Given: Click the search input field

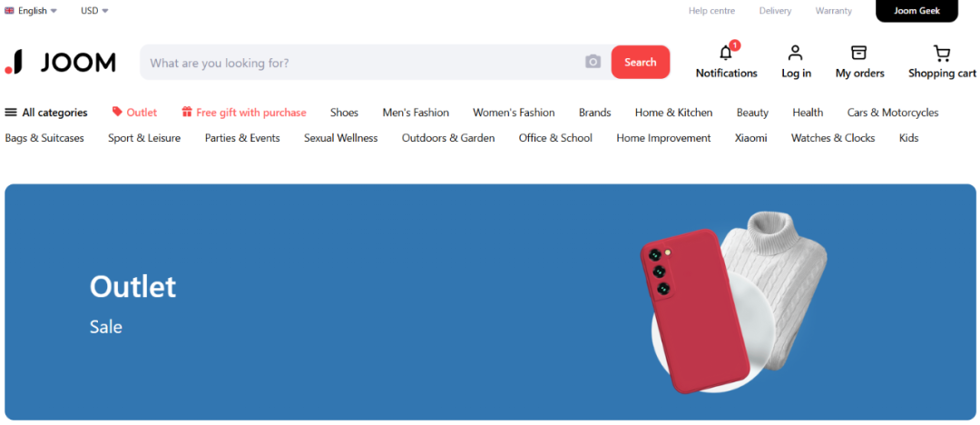Looking at the screenshot, I should point(363,63).
